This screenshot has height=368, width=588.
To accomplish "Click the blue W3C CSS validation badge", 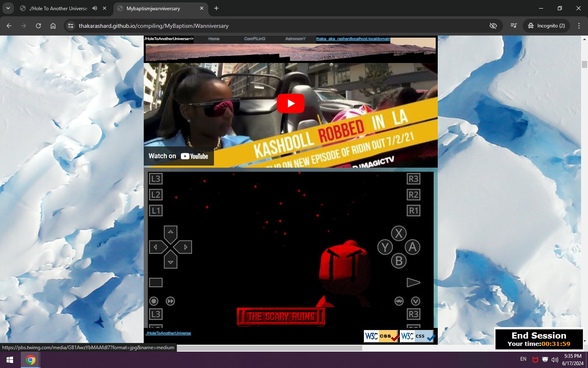I will (x=417, y=336).
